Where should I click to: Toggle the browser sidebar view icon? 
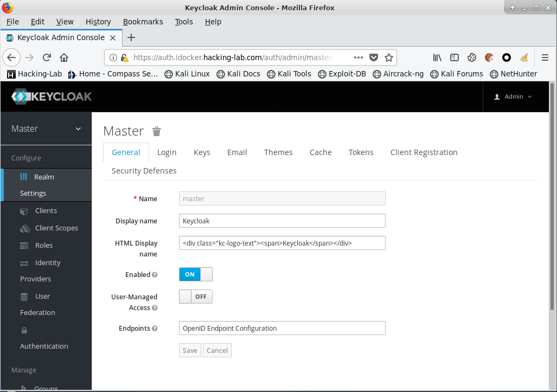click(454, 57)
